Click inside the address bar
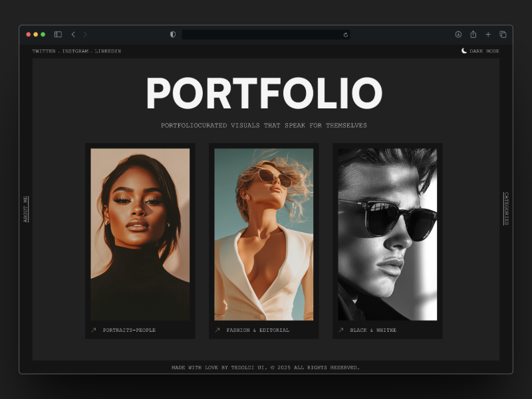The width and height of the screenshot is (532, 399). (266, 35)
